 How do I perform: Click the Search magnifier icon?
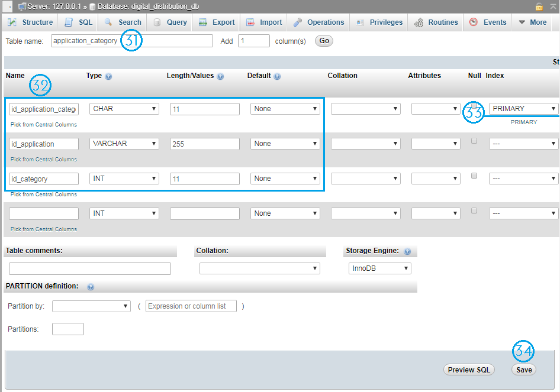109,22
